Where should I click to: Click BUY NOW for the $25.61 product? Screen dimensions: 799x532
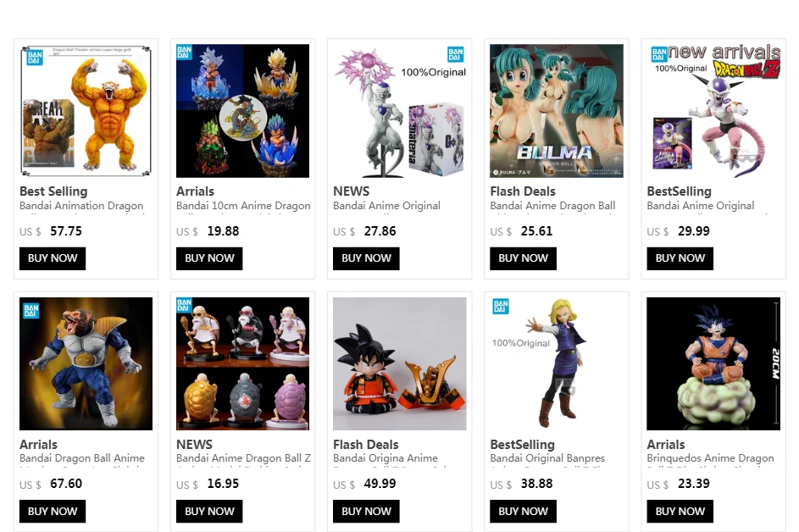(x=524, y=258)
